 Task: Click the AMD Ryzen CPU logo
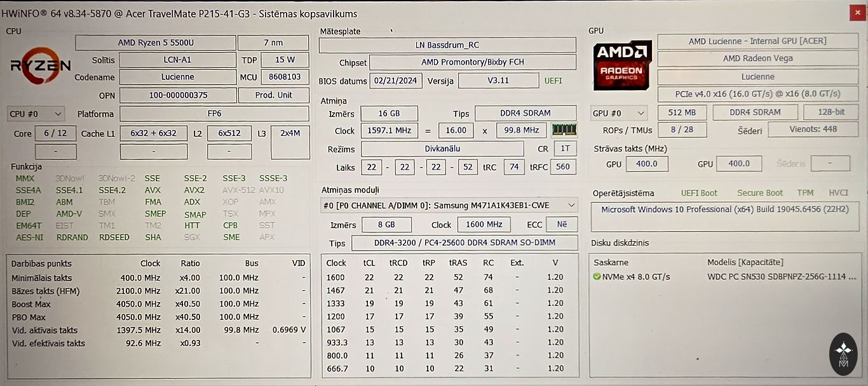click(40, 65)
